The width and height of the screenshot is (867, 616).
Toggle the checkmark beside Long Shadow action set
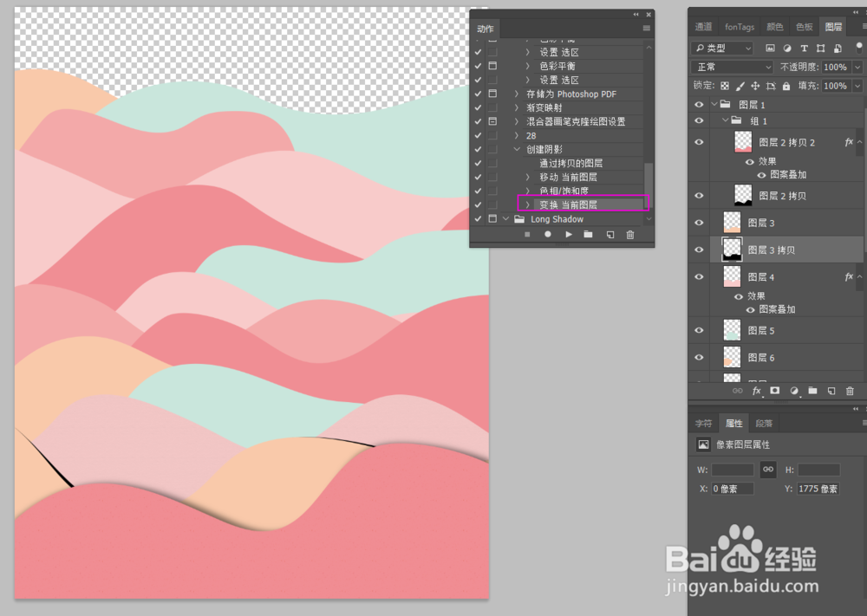pyautogui.click(x=478, y=219)
